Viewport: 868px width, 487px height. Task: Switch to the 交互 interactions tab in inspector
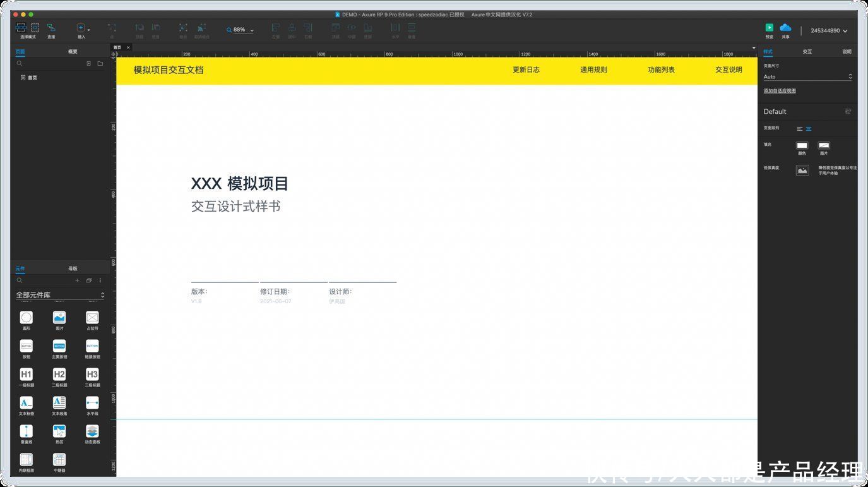807,52
